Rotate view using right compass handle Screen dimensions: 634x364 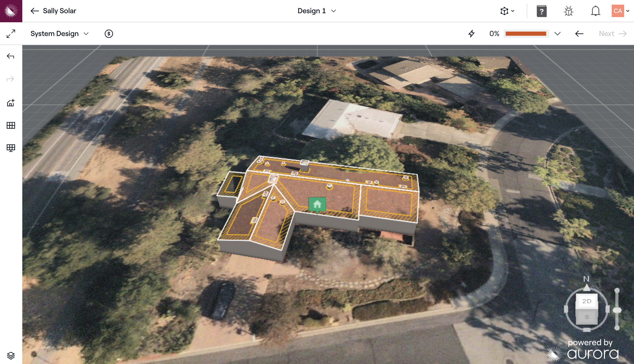coord(607,309)
